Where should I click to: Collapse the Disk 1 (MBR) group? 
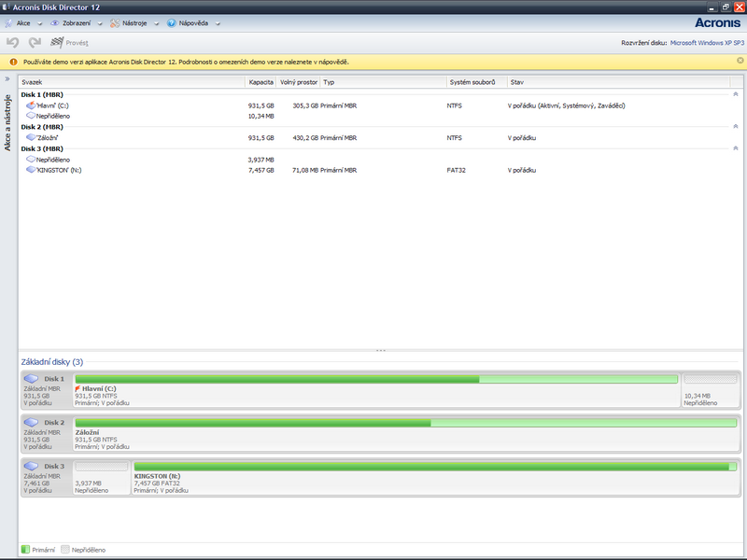736,94
